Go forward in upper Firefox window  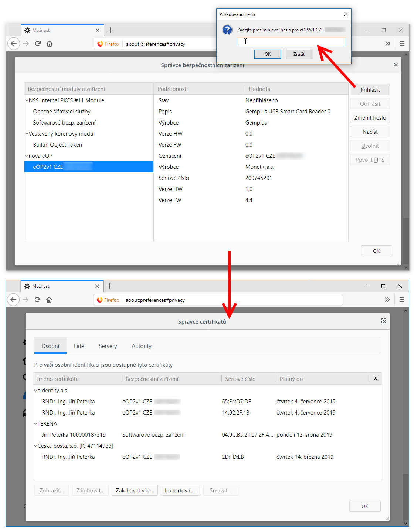coord(26,44)
